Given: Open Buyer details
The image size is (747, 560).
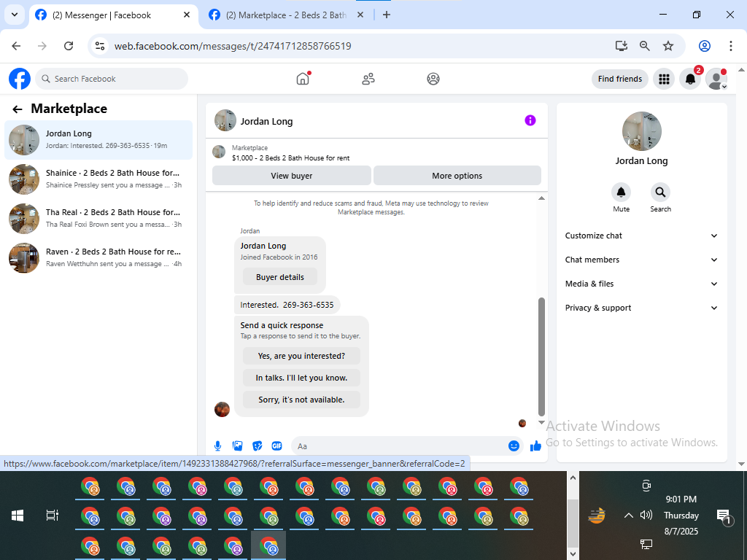Looking at the screenshot, I should (279, 277).
